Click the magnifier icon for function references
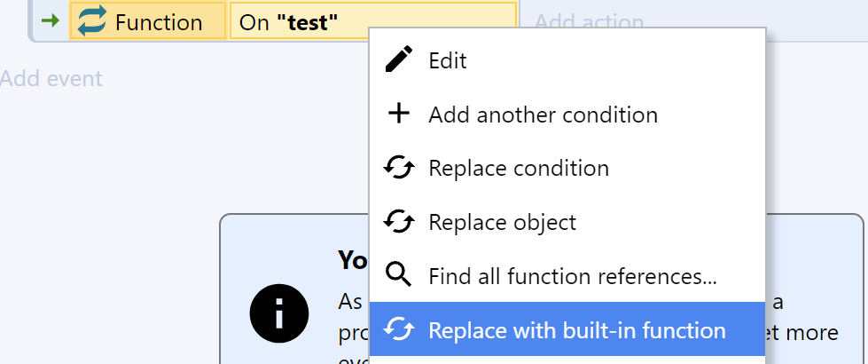The width and height of the screenshot is (868, 364). 399,275
